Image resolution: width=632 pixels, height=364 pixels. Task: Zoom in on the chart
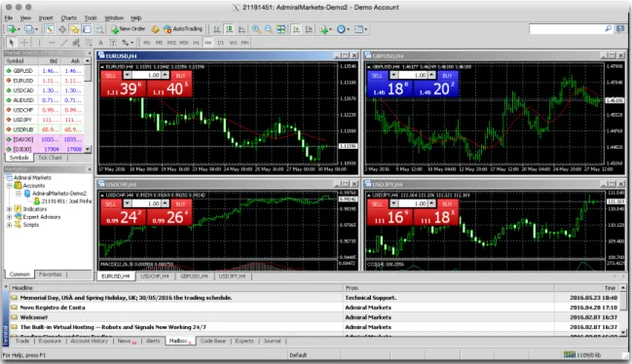coord(256,29)
